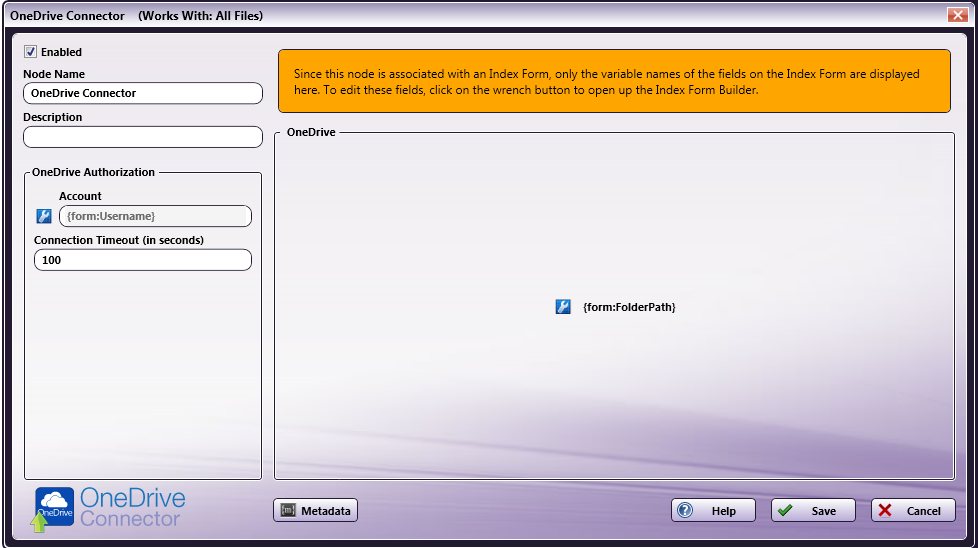Viewport: 978px width, 548px height.
Task: Click the {form:FolderPath} variable text
Action: coord(629,307)
